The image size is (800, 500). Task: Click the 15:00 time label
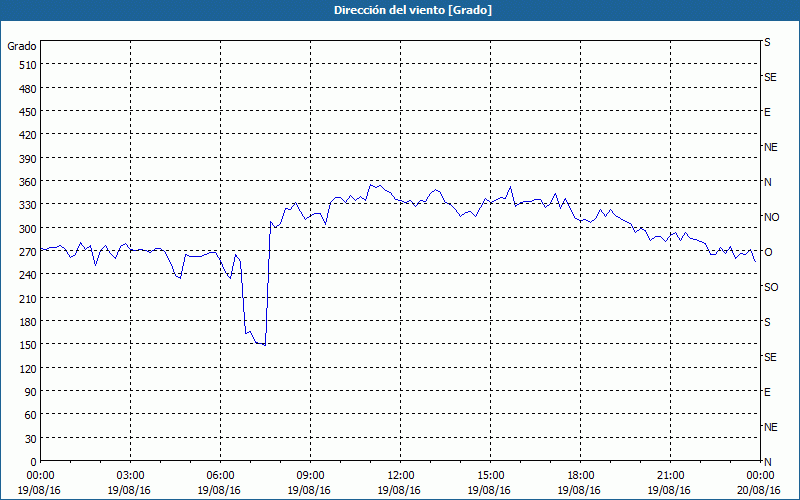(x=490, y=476)
